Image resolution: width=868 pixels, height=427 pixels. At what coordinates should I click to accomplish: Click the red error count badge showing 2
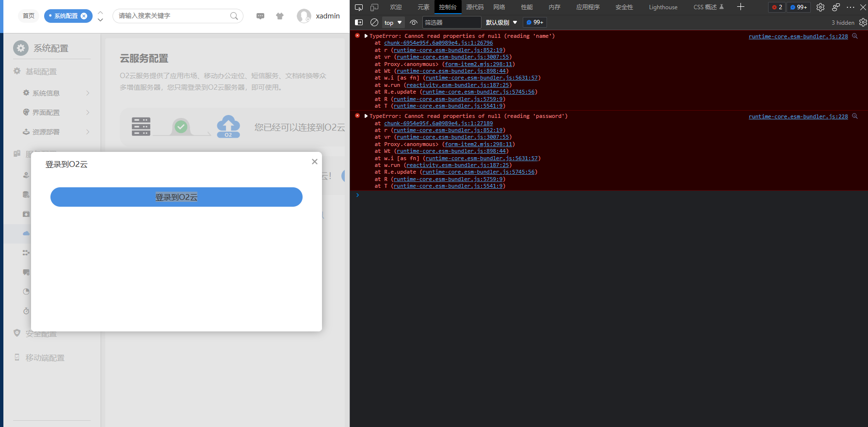(x=777, y=7)
